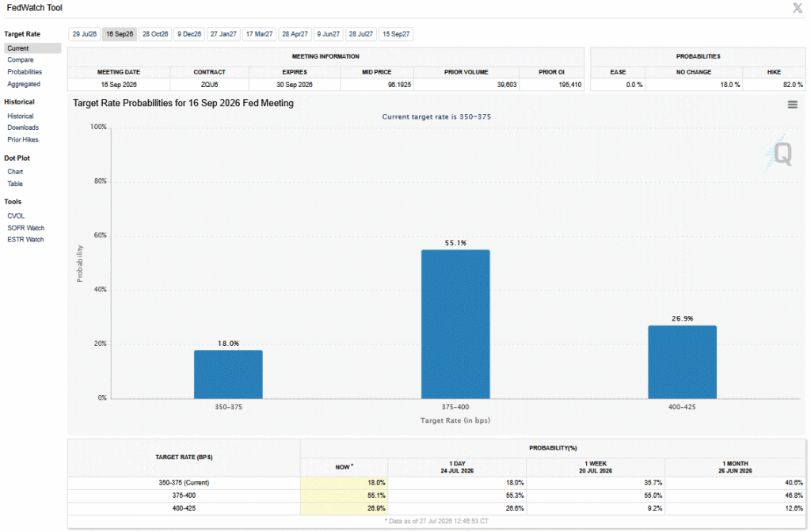Click the prior volume 39,603 cell
Image resolution: width=811 pixels, height=532 pixels.
(466, 84)
